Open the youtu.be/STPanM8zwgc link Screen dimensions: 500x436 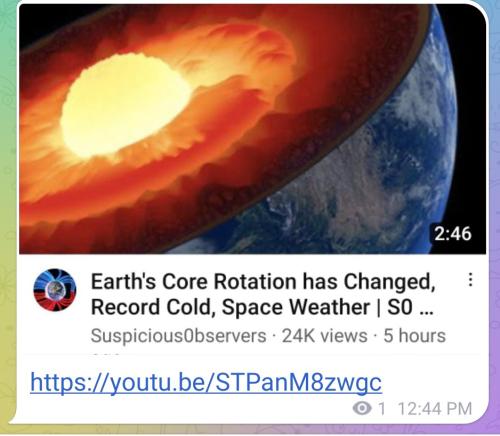point(206,382)
